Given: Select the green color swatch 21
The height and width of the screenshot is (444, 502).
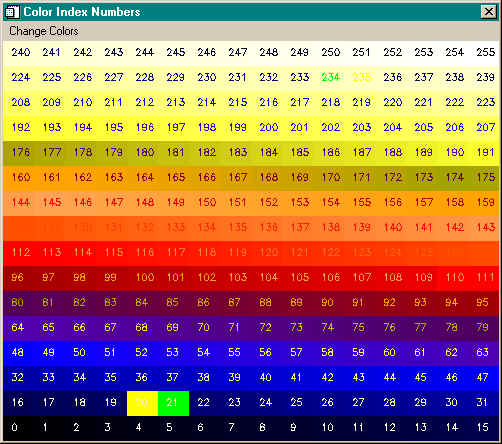Looking at the screenshot, I should 173,403.
